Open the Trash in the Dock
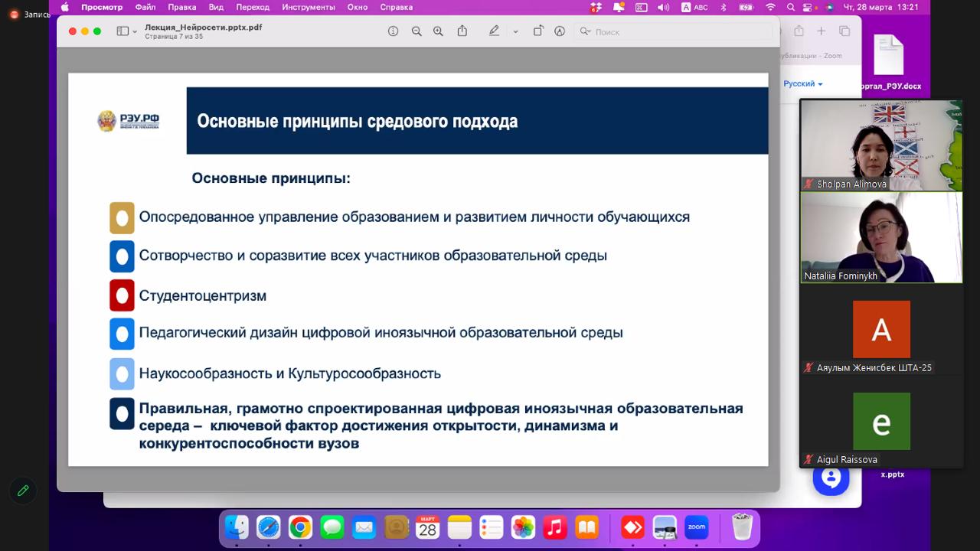This screenshot has height=551, width=980. pyautogui.click(x=742, y=527)
